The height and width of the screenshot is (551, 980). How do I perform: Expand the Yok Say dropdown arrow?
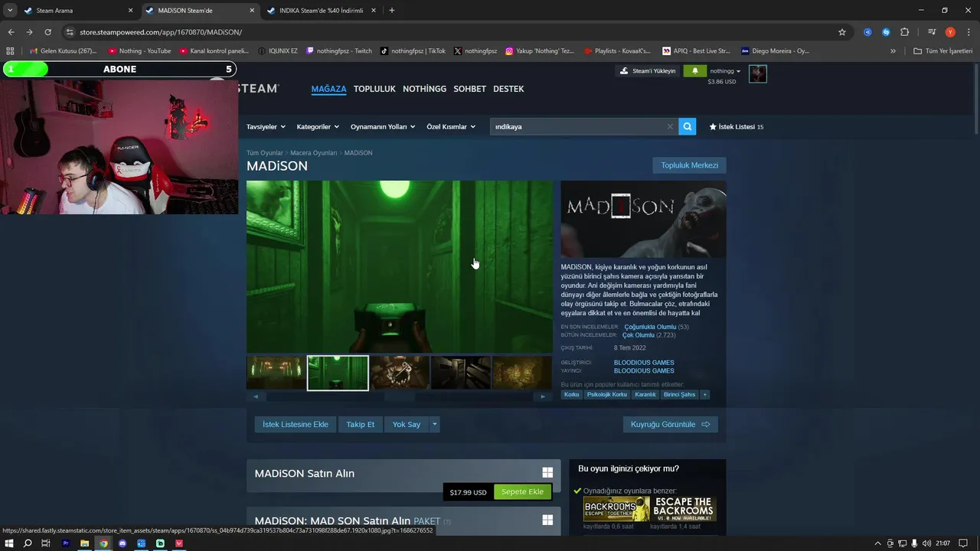[435, 425]
